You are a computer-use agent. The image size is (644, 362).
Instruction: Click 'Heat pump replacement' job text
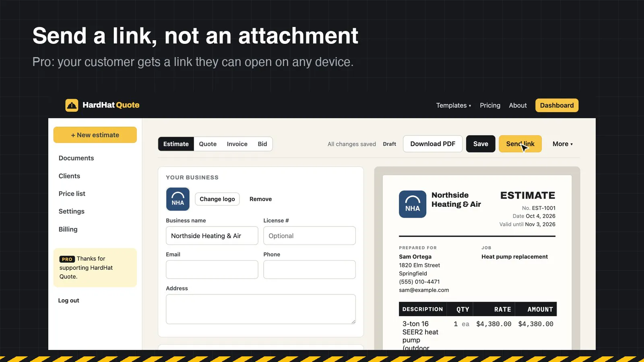click(x=514, y=257)
